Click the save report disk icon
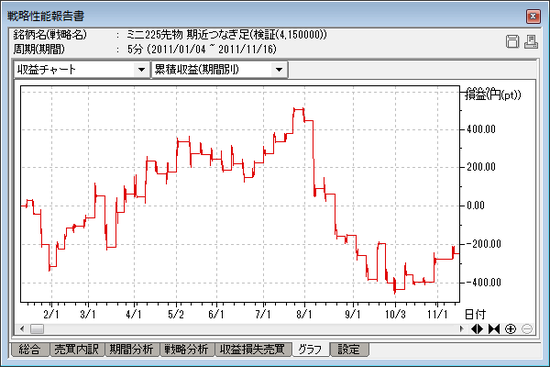550x367 pixels. pyautogui.click(x=512, y=41)
